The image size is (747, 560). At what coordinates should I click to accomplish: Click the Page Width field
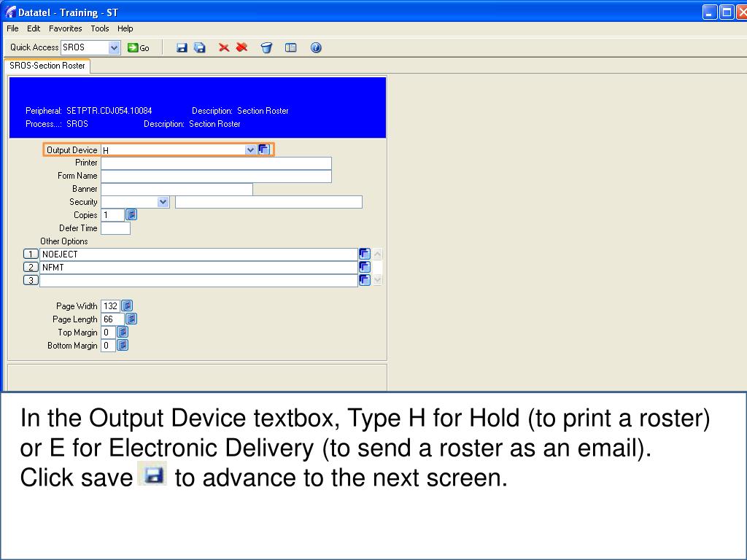110,306
